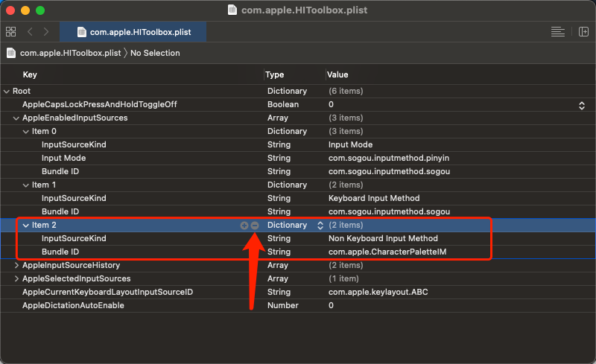Select the Item 2 row label
The height and width of the screenshot is (364, 596).
(44, 225)
